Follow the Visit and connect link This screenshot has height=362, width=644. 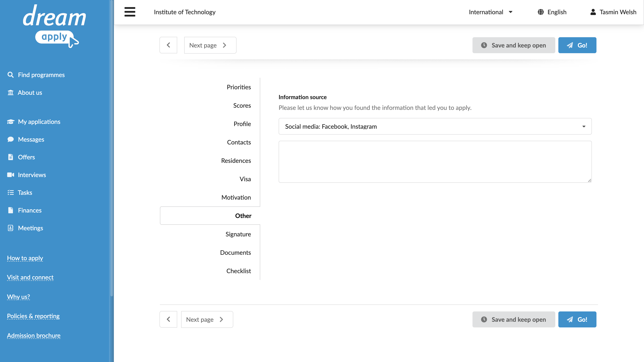click(x=30, y=277)
